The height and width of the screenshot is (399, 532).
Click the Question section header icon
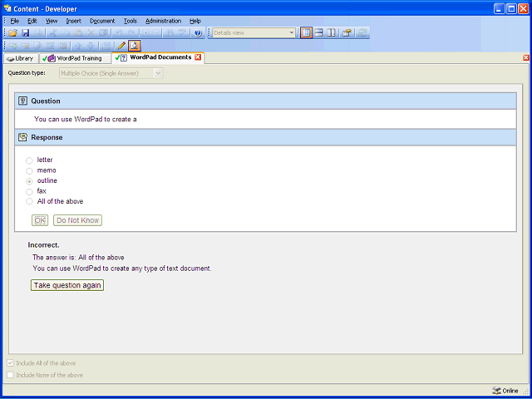(22, 101)
